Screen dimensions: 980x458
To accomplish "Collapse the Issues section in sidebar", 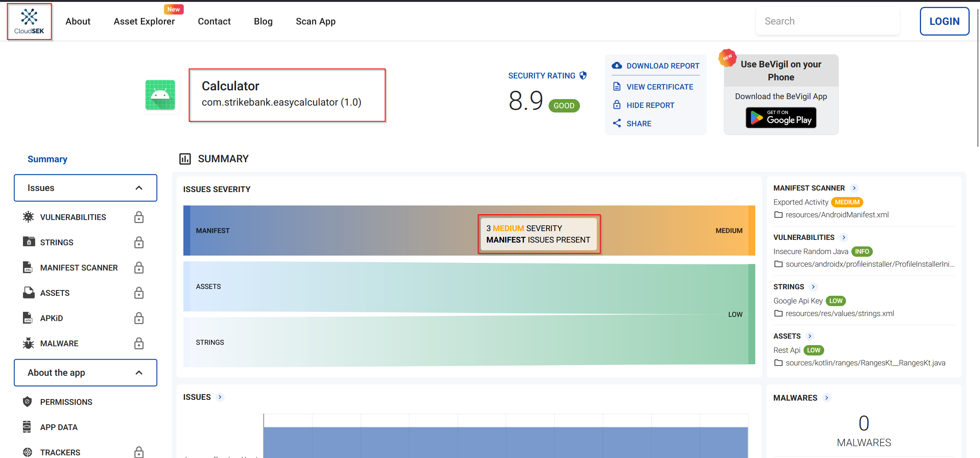I will (x=139, y=188).
